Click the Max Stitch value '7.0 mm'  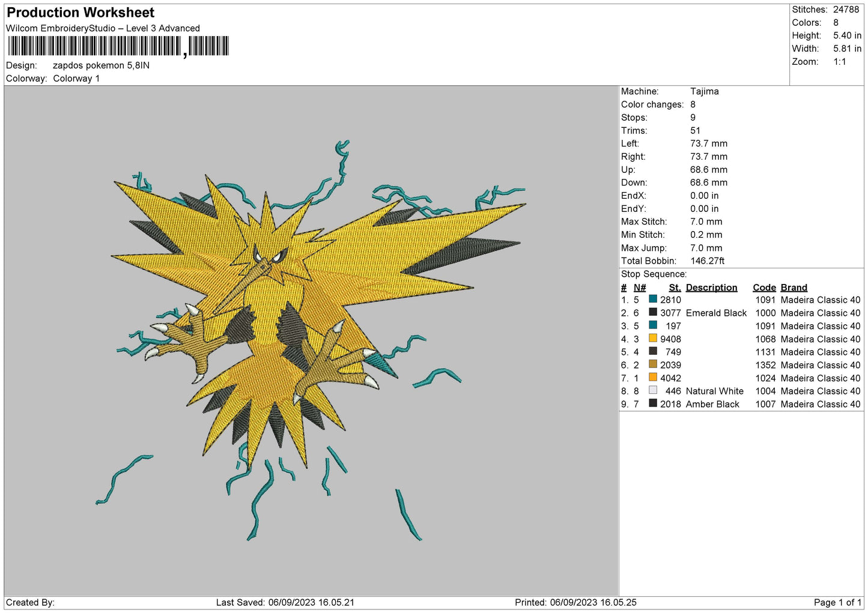tap(706, 222)
